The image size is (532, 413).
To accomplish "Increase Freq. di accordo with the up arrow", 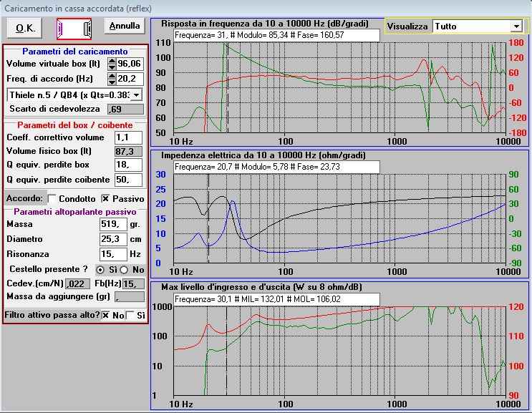I will pyautogui.click(x=112, y=76).
